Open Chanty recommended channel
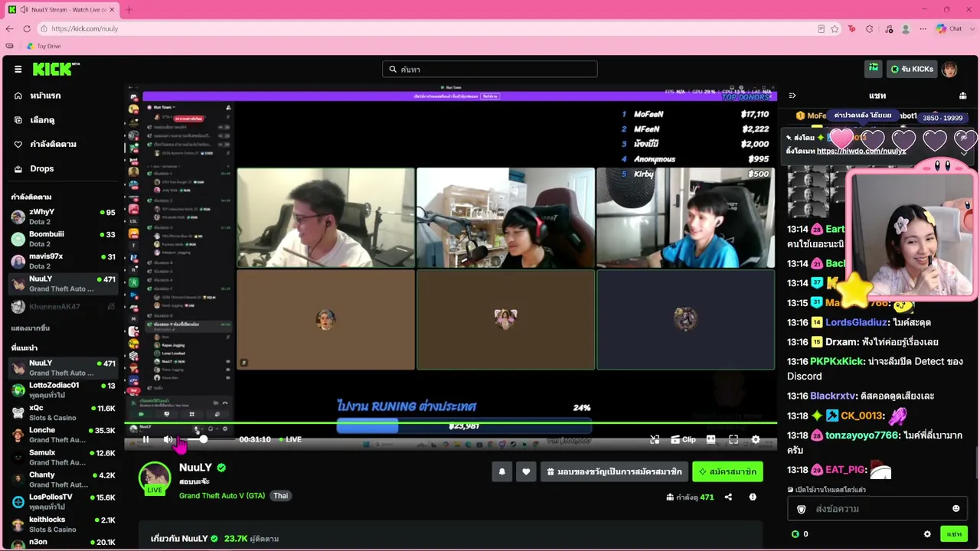 (63, 479)
